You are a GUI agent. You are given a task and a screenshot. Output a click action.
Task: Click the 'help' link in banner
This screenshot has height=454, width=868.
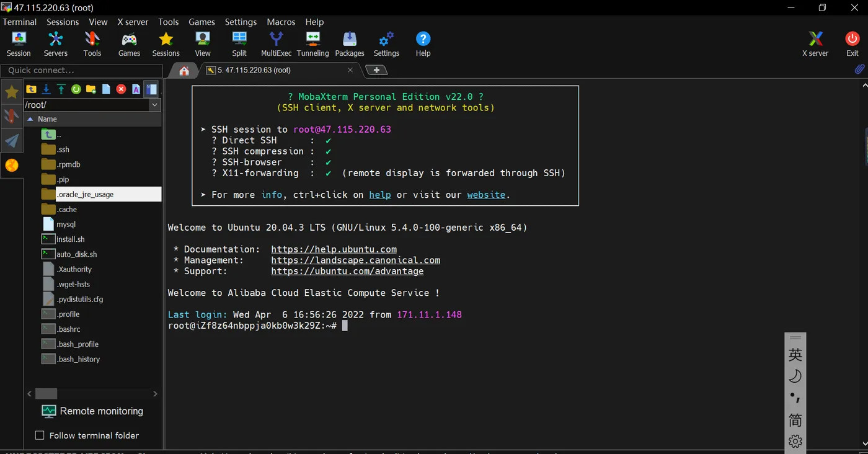pyautogui.click(x=380, y=195)
